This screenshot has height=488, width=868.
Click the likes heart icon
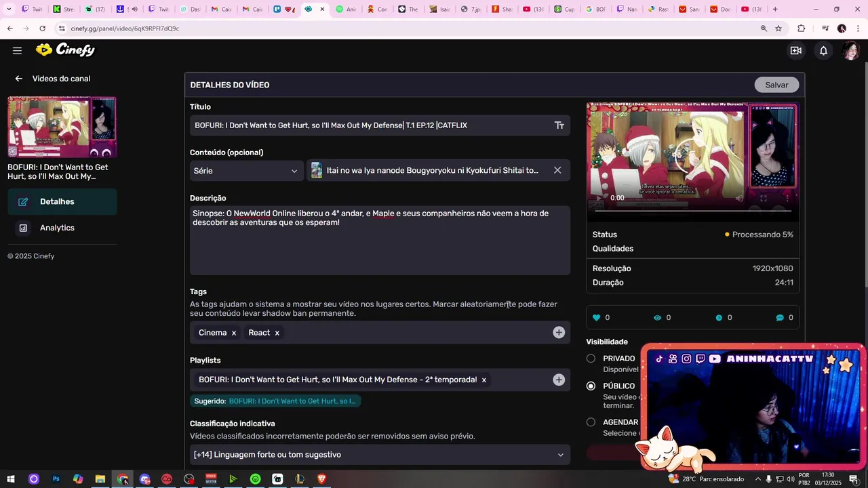point(597,317)
